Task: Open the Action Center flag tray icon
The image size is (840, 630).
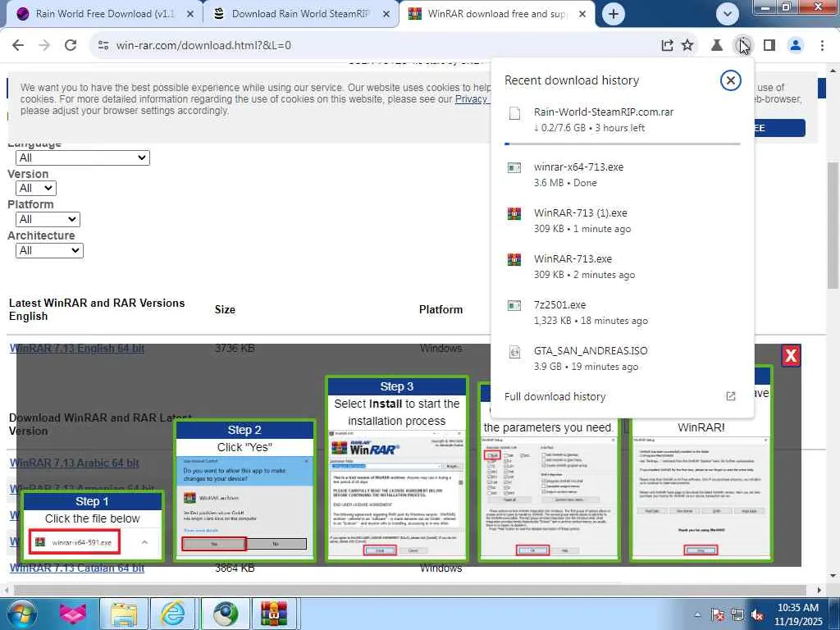Action: click(x=718, y=614)
